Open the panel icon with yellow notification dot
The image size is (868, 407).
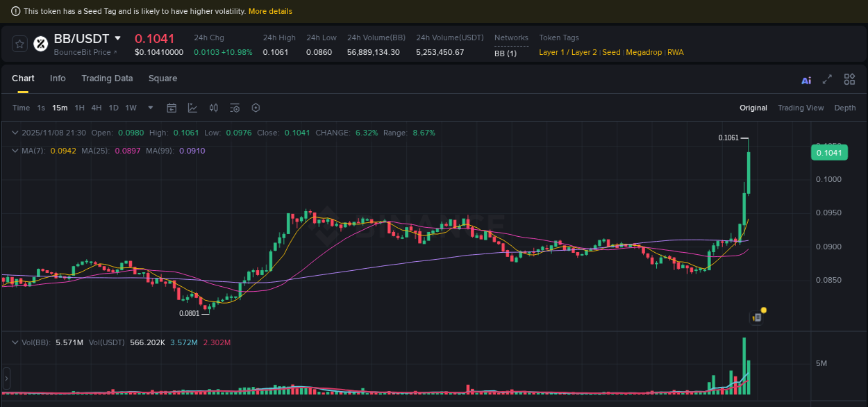point(756,317)
